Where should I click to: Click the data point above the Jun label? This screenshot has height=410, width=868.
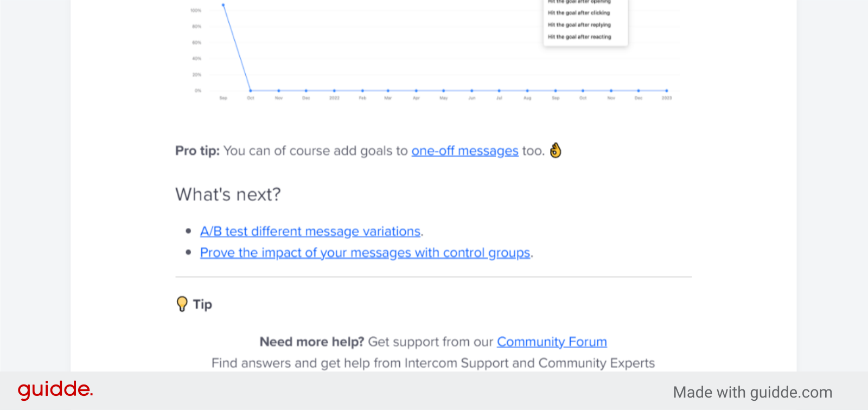point(471,90)
